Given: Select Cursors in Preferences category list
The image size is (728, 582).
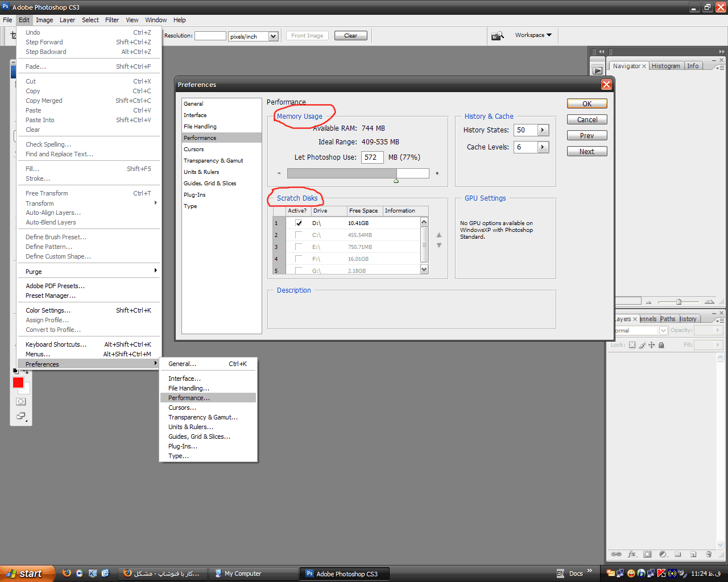Looking at the screenshot, I should click(221, 149).
